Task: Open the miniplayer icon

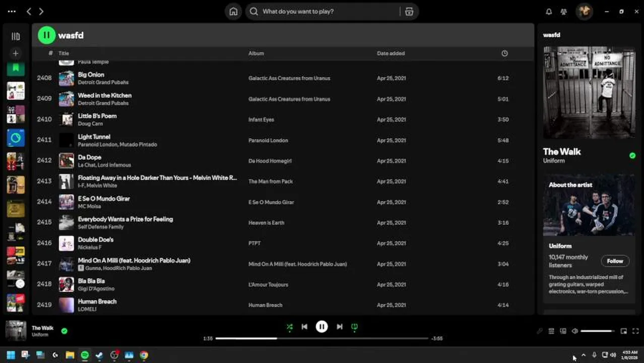Action: [x=624, y=331]
